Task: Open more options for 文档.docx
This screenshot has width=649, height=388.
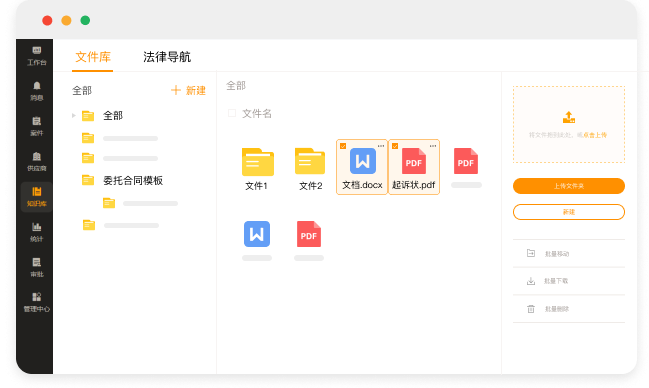Action: click(381, 146)
